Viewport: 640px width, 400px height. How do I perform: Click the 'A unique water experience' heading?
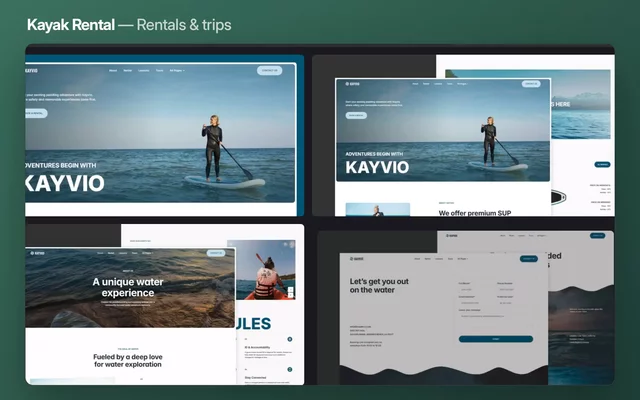pyautogui.click(x=128, y=287)
